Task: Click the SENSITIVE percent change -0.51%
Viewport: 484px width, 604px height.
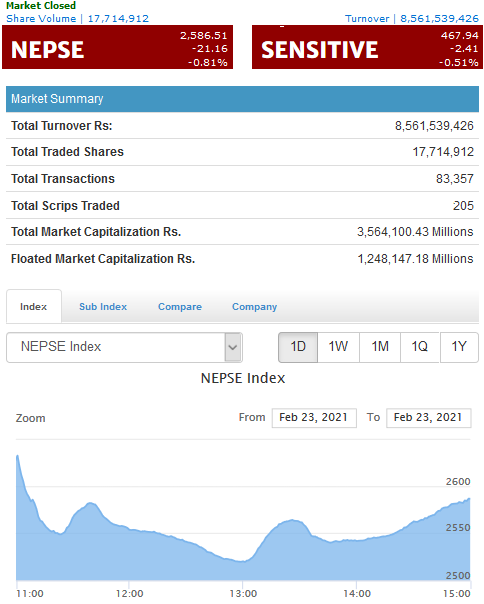Action: [459, 62]
